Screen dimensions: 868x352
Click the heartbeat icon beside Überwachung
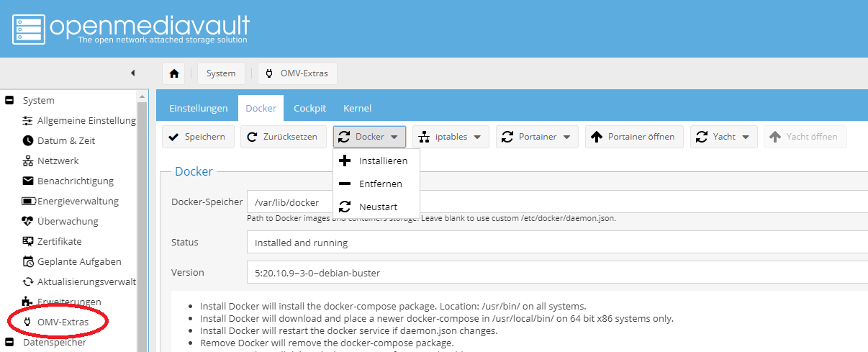pos(28,221)
